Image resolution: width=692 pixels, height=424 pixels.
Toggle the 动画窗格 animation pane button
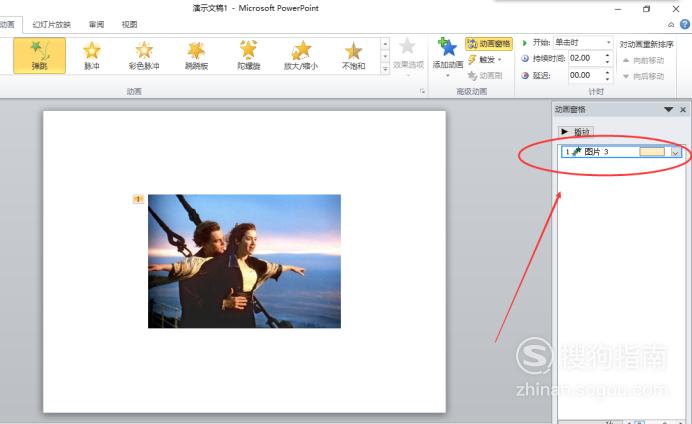489,43
